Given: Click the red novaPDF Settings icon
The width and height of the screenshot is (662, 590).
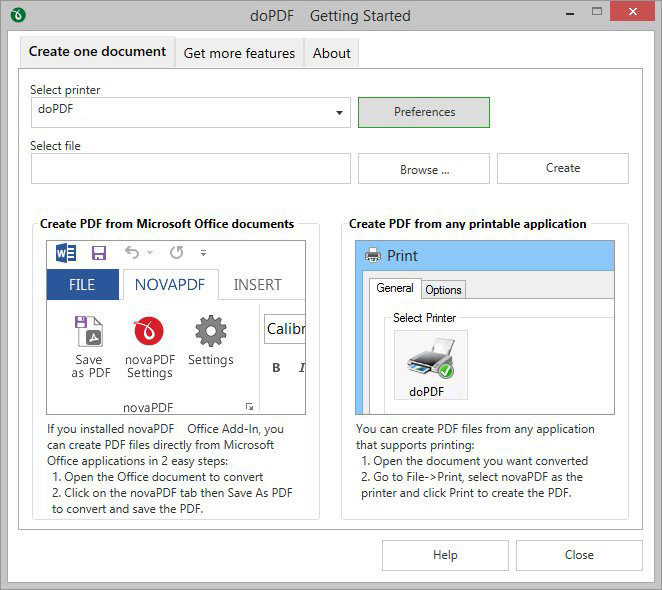Looking at the screenshot, I should (x=149, y=331).
